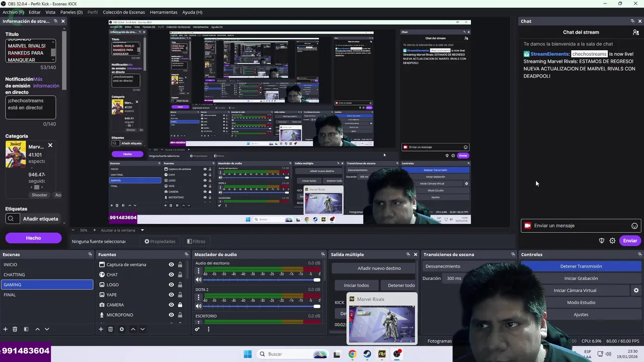Click the Enviar un mensaje input field
The image size is (644, 362).
pos(580,226)
